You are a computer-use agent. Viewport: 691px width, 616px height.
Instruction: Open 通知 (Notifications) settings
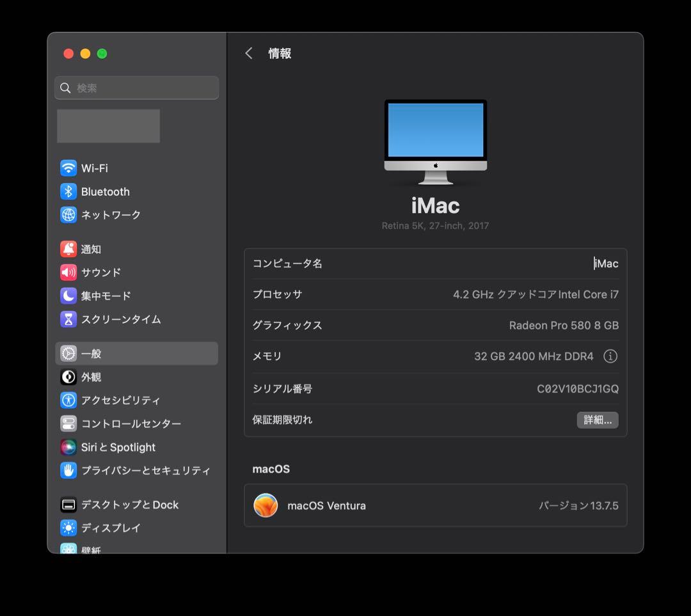pyautogui.click(x=68, y=249)
